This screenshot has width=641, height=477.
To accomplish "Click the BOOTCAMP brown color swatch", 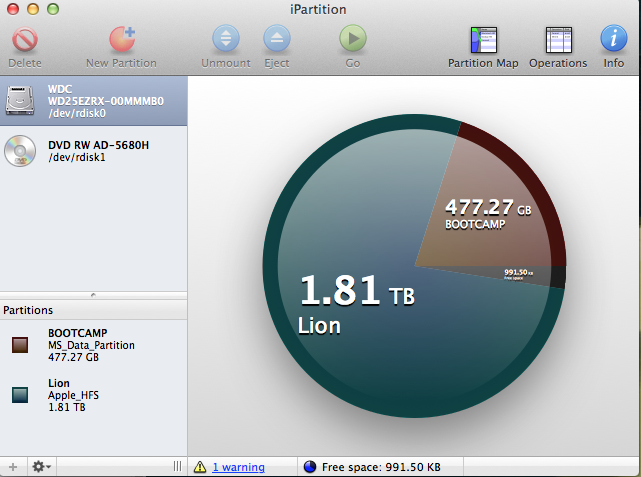I will 20,345.
